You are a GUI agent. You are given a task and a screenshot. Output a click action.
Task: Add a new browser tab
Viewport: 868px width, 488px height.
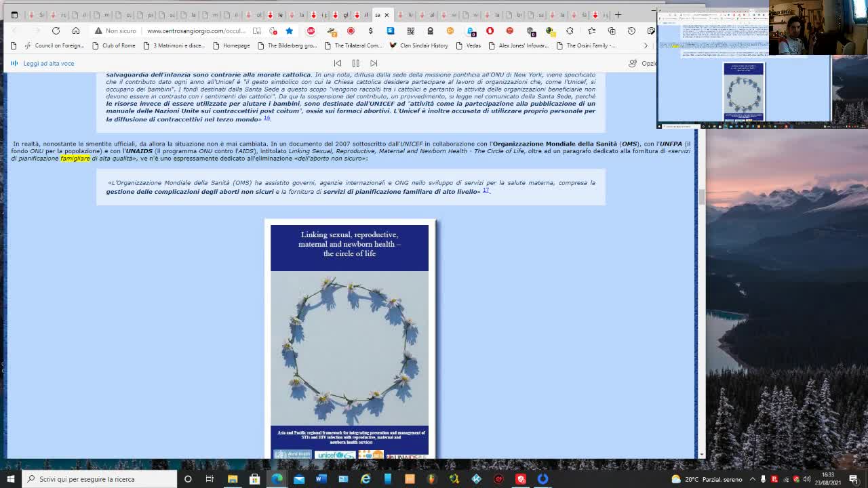click(618, 14)
